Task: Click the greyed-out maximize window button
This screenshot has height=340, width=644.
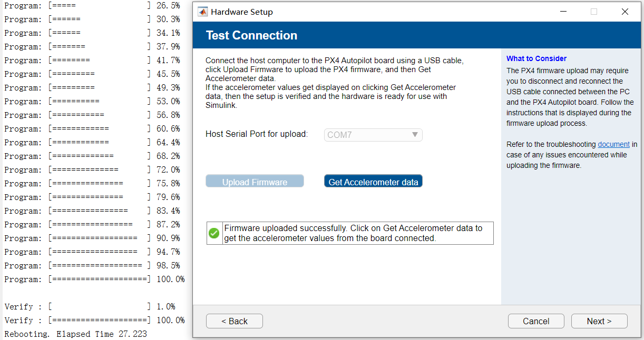Action: (x=594, y=12)
